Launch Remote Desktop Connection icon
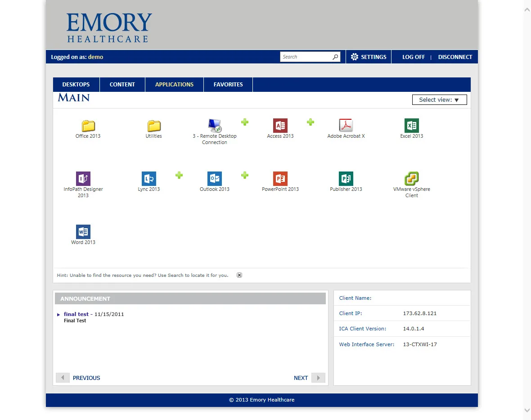The height and width of the screenshot is (420, 531). pos(215,126)
